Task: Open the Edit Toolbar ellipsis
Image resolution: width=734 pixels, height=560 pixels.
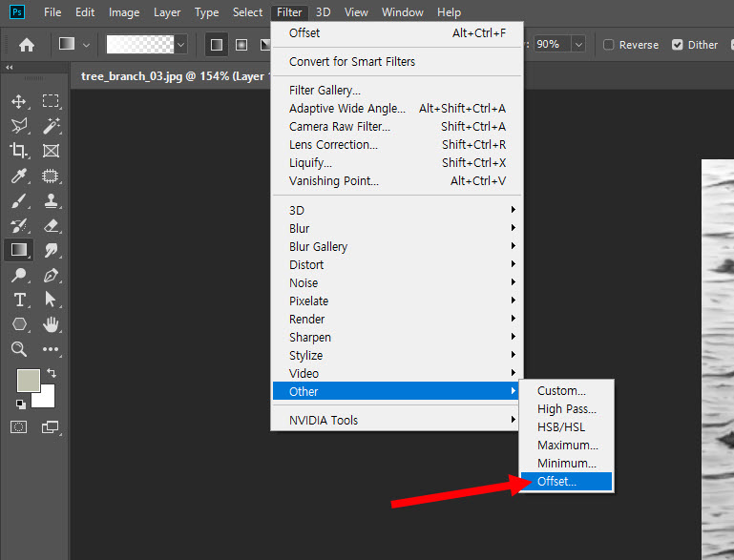Action: pos(51,349)
